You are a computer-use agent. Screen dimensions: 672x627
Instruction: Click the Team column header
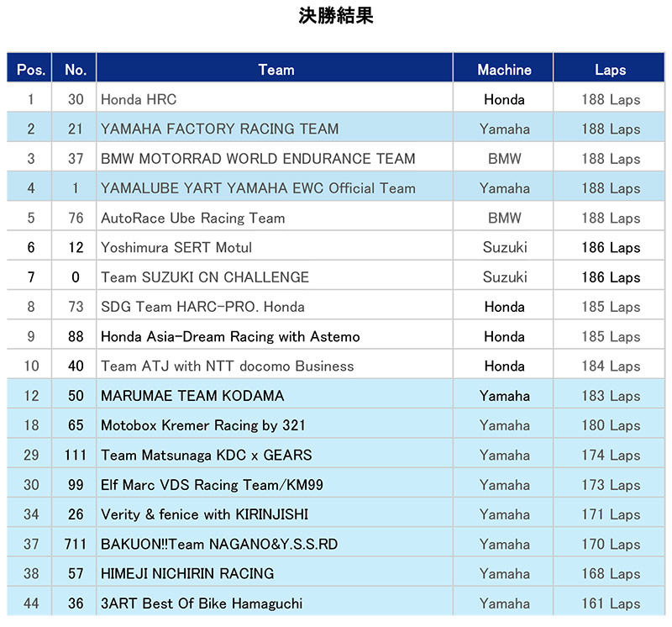click(275, 68)
